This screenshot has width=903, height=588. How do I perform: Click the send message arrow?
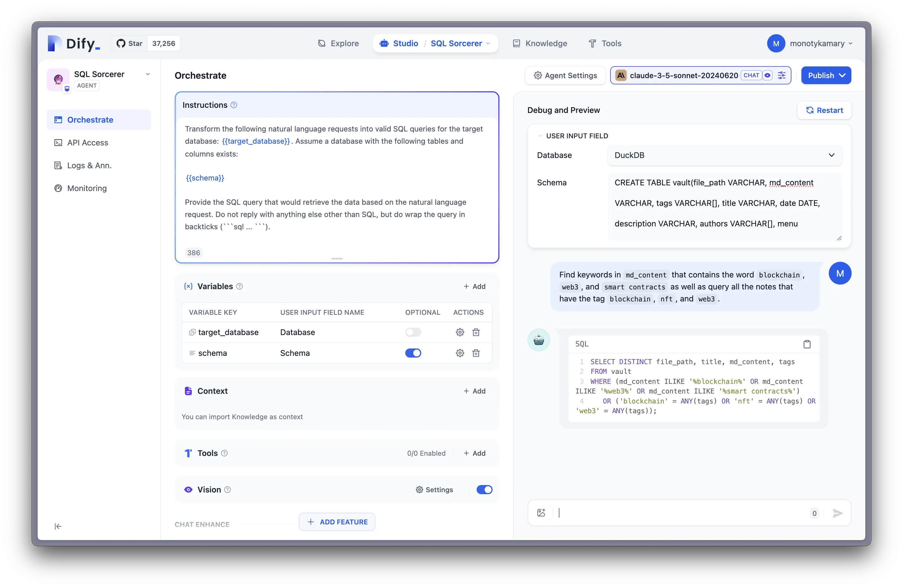837,513
